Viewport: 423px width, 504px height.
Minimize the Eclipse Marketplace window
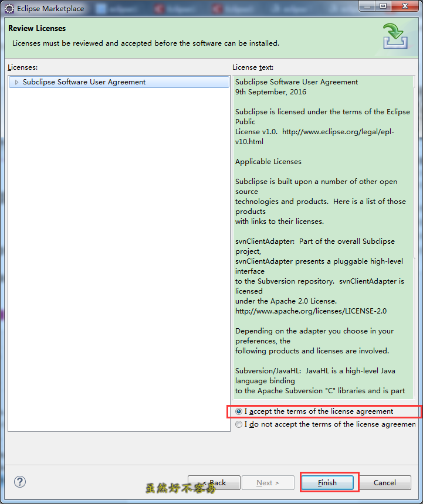pos(368,6)
